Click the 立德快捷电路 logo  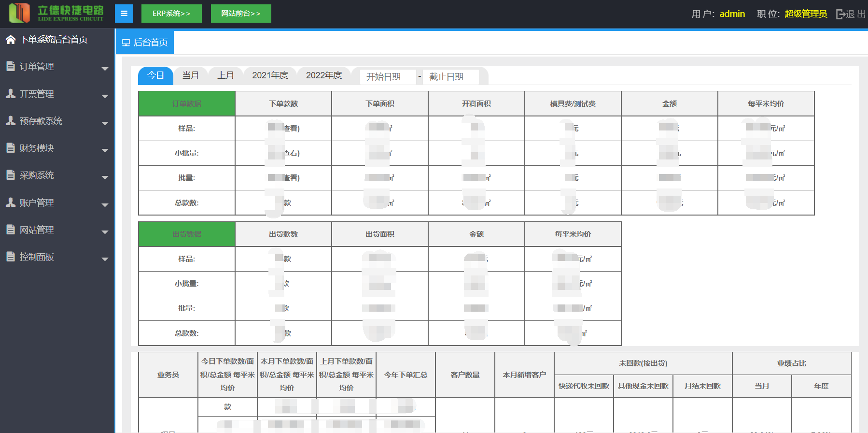click(56, 13)
